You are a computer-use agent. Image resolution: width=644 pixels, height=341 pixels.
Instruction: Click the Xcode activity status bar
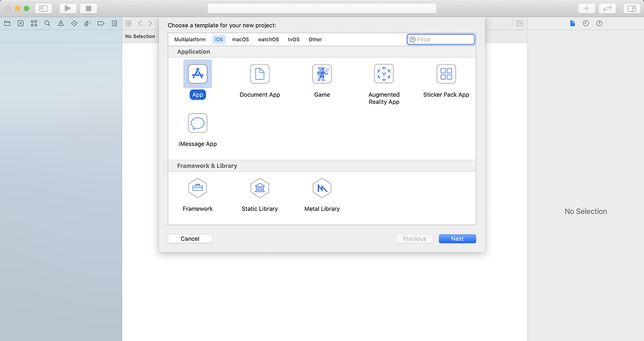(x=322, y=9)
